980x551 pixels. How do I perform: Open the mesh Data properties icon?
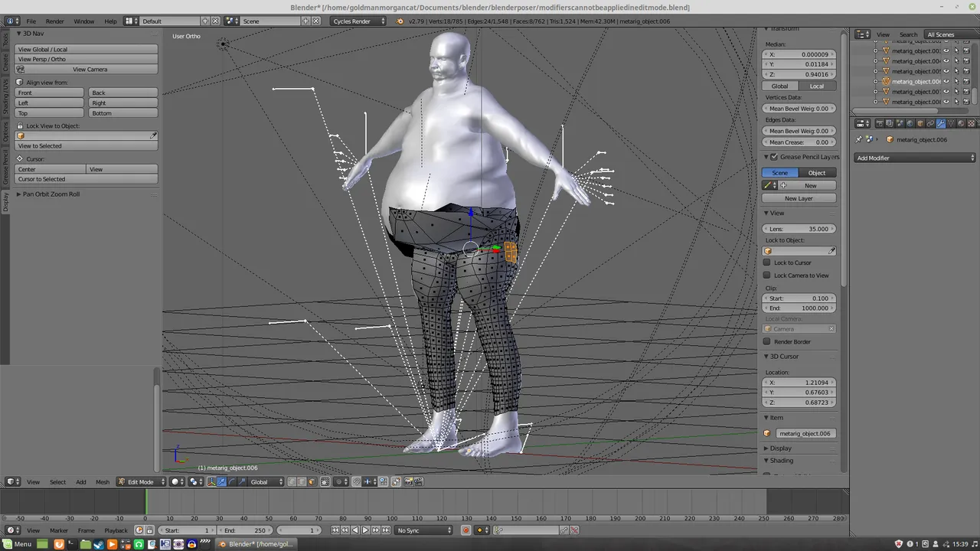tap(951, 123)
